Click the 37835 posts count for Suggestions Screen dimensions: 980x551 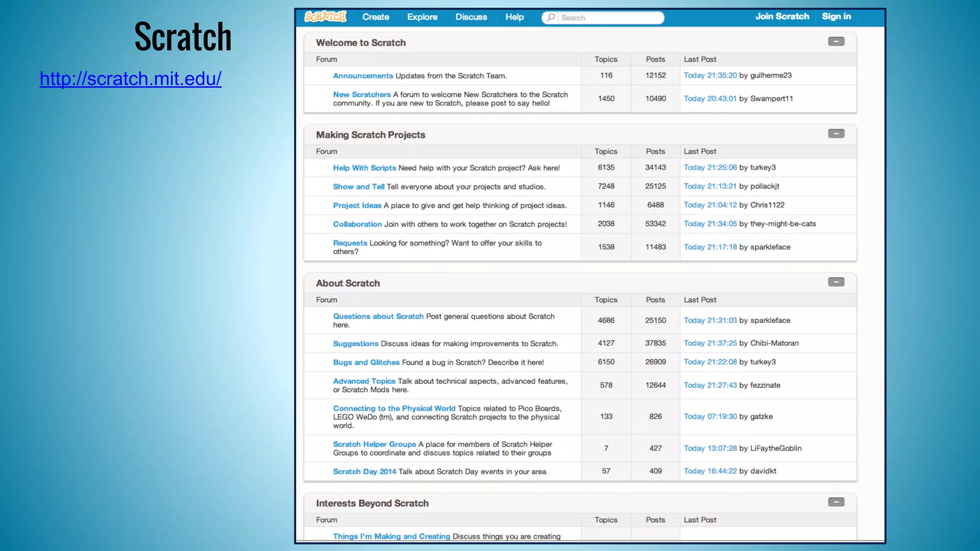point(656,343)
